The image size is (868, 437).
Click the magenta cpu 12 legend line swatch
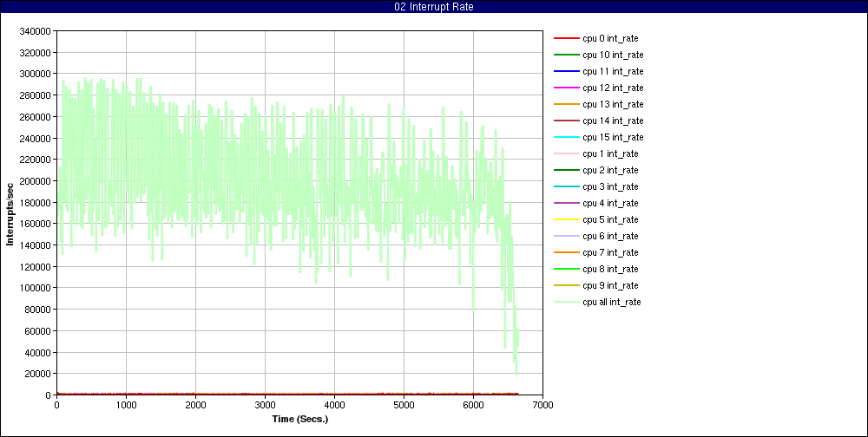pos(566,88)
